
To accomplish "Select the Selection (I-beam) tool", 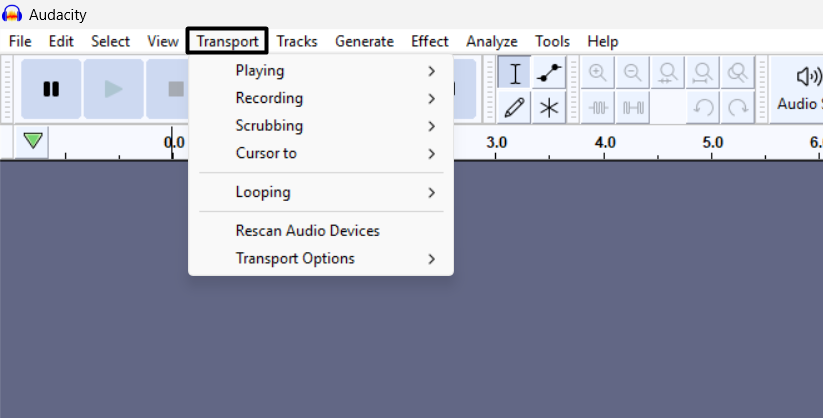I will pos(515,73).
